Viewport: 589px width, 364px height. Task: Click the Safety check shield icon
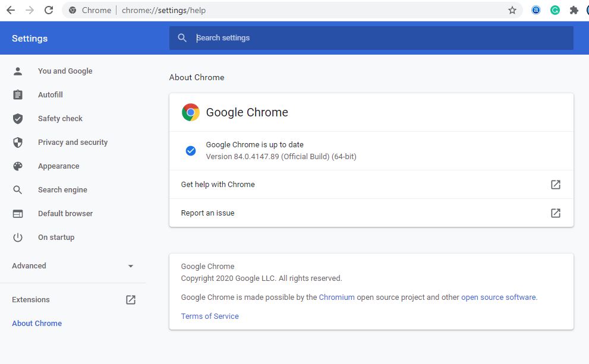tap(18, 119)
